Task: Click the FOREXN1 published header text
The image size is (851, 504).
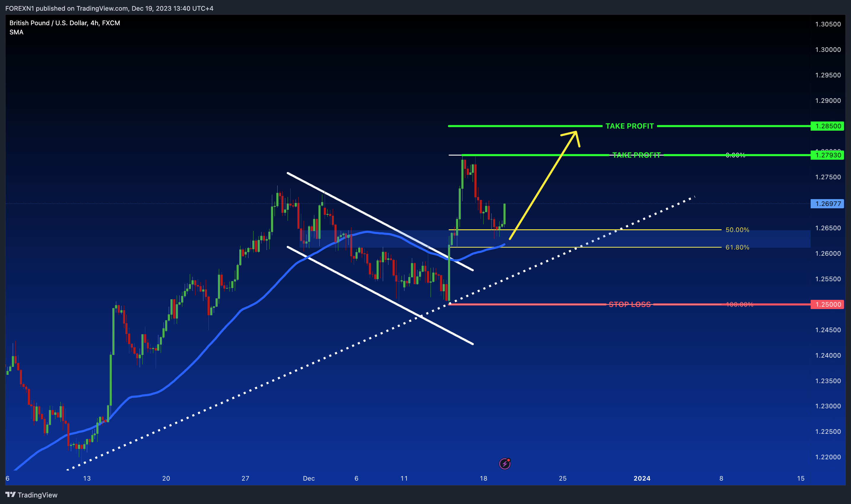Action: pyautogui.click(x=109, y=8)
